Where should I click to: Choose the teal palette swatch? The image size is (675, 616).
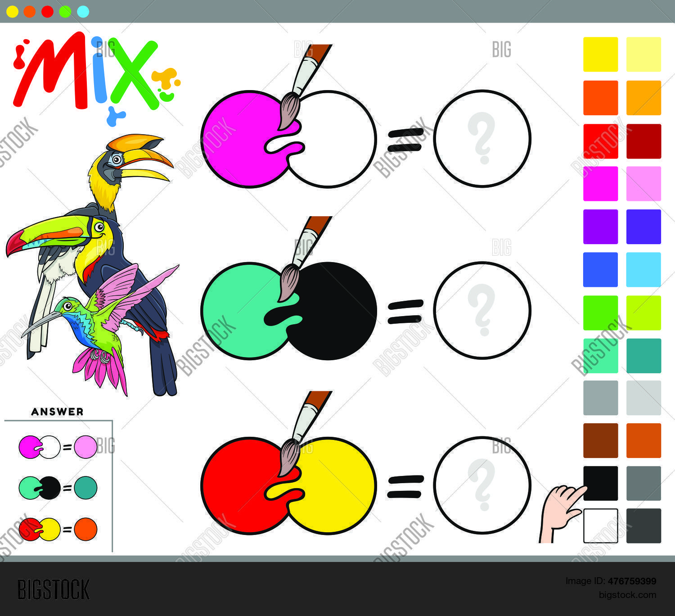(643, 356)
